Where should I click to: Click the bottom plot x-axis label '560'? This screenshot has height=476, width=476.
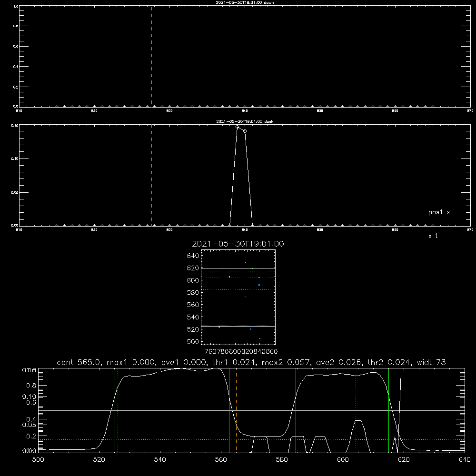point(221,460)
